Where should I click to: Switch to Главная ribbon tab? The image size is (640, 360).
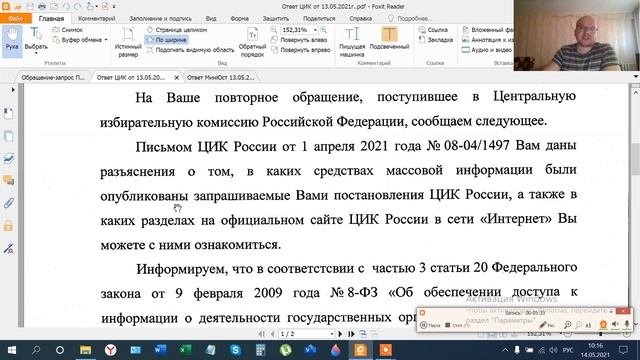[51, 18]
